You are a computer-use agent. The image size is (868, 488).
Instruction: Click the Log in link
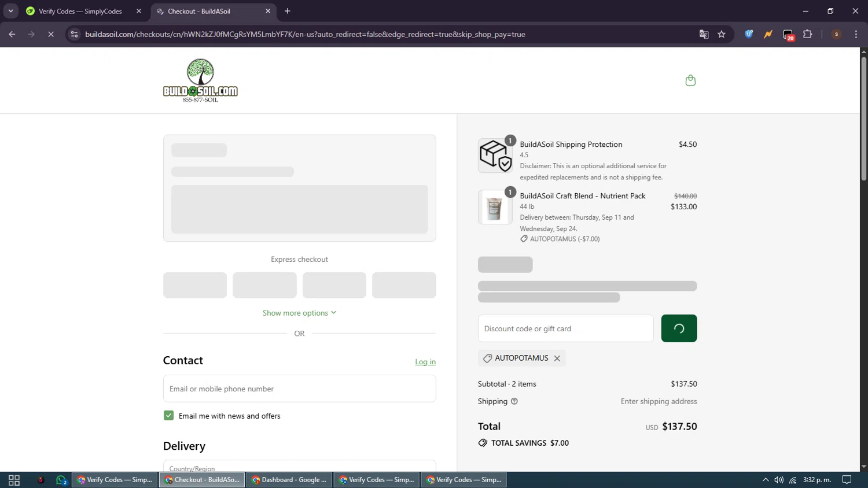(x=425, y=362)
